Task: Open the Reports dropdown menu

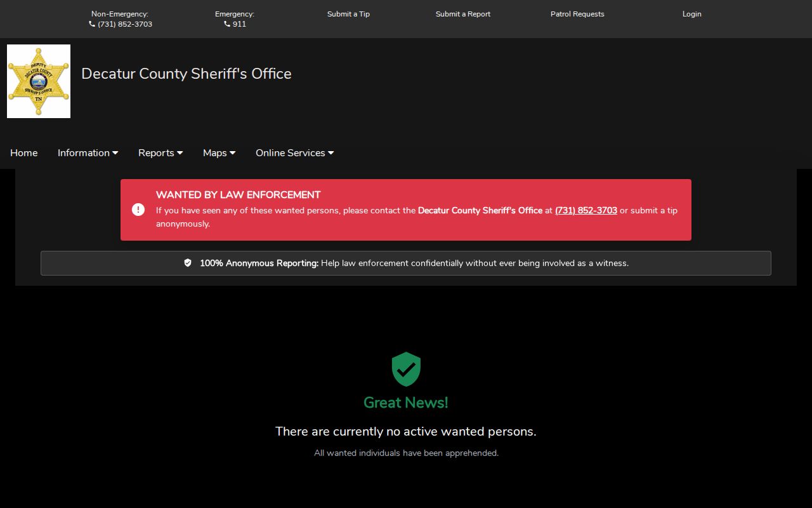Action: click(x=160, y=153)
